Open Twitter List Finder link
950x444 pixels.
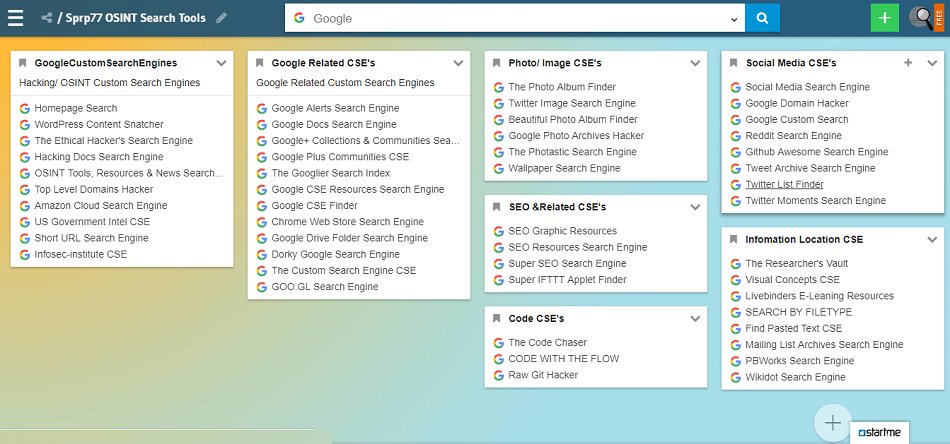(784, 184)
